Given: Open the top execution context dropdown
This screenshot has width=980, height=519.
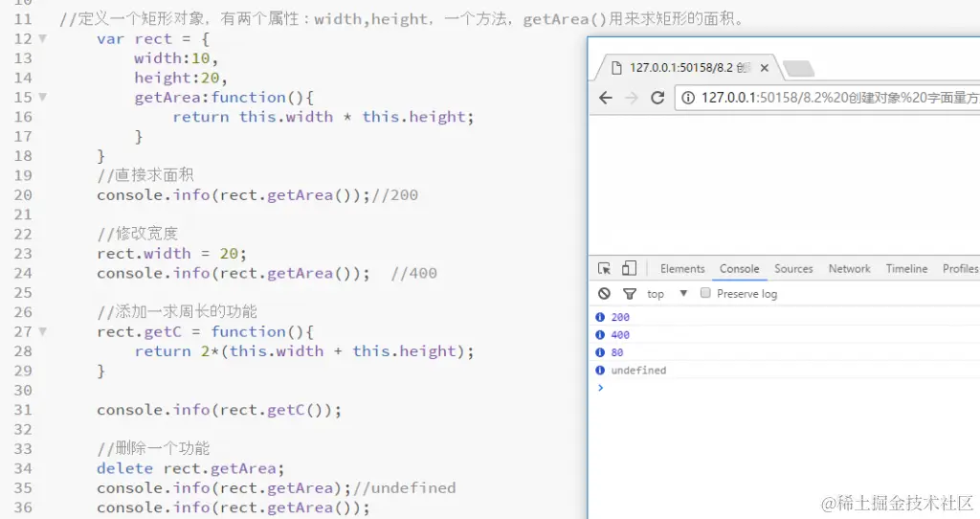Looking at the screenshot, I should click(667, 293).
